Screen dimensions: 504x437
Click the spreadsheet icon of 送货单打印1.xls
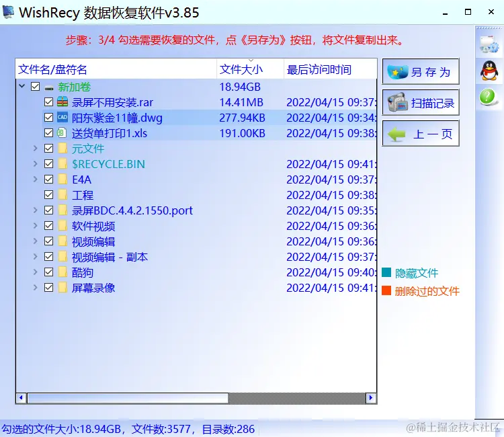click(x=62, y=132)
